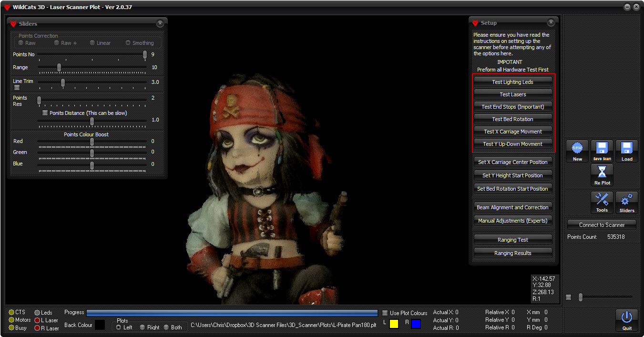Toggle the checkbox beside the right panel slider
644x337 pixels.
pyautogui.click(x=569, y=297)
